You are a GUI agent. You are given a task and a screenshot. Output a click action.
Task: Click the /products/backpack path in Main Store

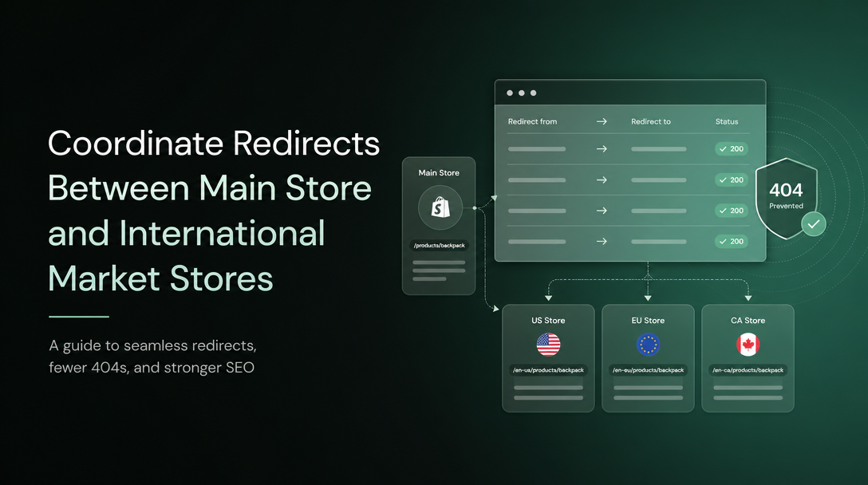pos(439,245)
